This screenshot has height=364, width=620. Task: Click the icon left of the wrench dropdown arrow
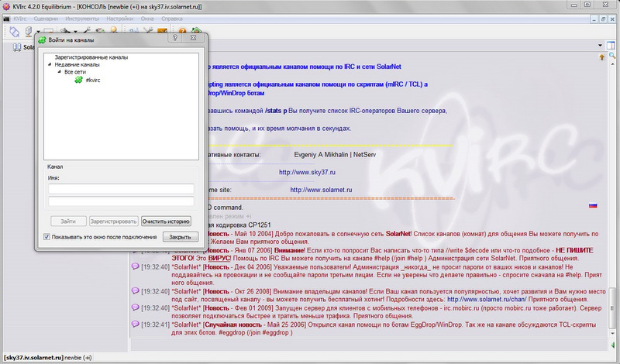pyautogui.click(x=65, y=30)
